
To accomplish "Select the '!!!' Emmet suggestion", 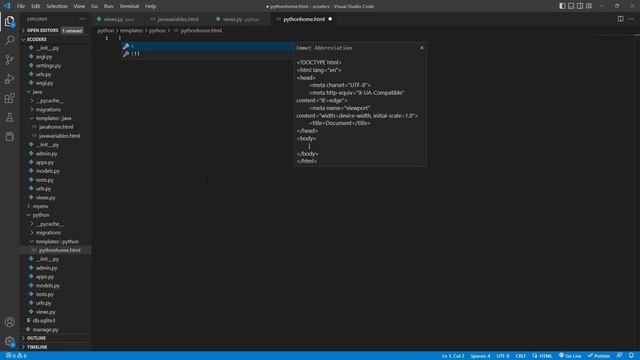I will point(207,54).
